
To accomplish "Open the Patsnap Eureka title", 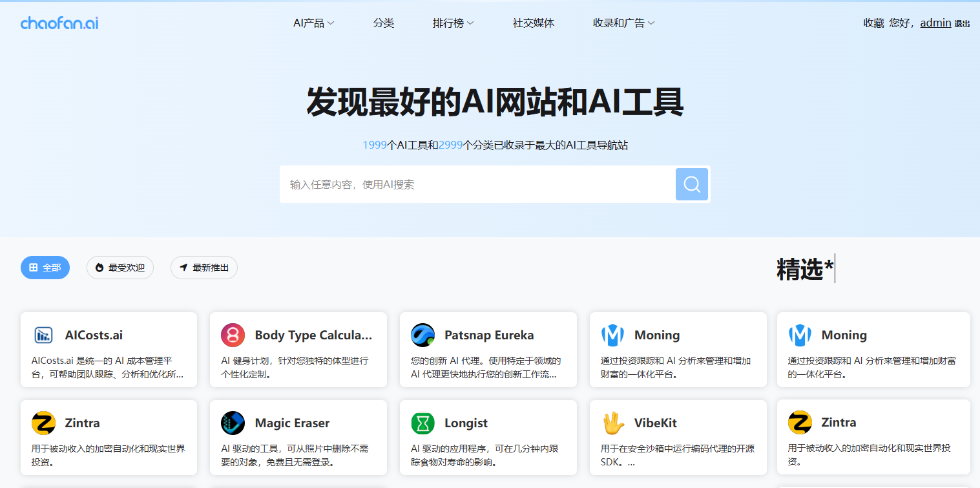I will click(489, 335).
